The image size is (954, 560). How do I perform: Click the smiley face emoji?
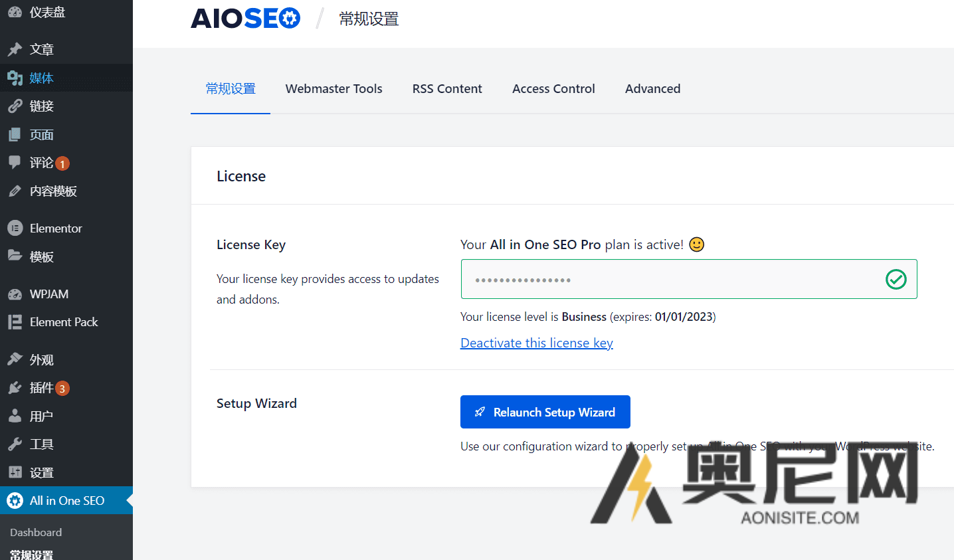[696, 244]
